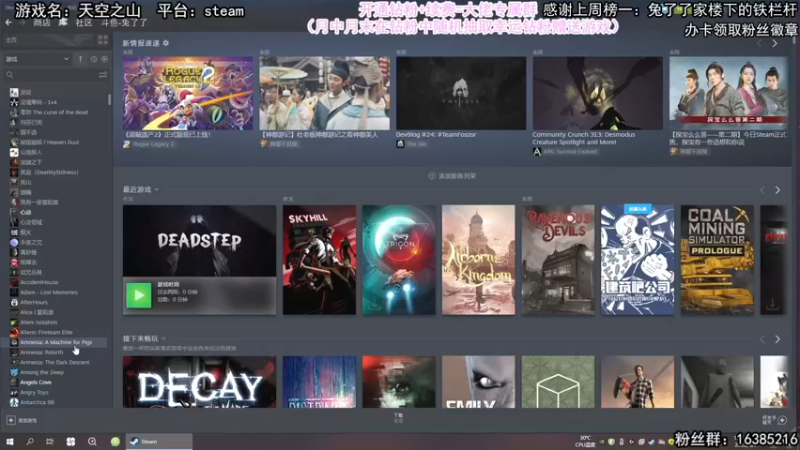Select Angels Cove in game list
Viewport: 800px width, 450px height.
point(36,382)
